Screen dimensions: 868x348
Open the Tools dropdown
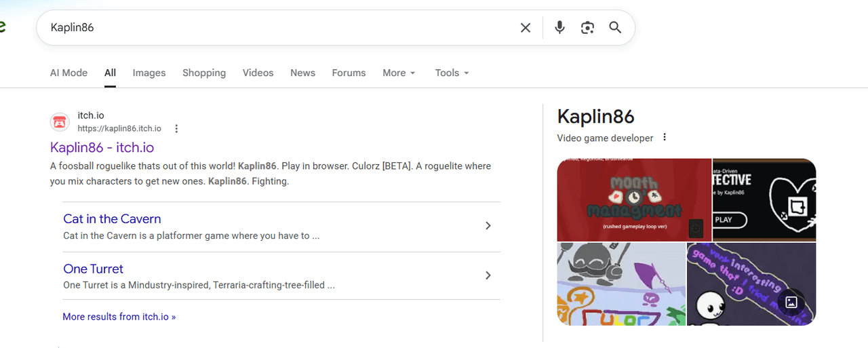point(452,73)
